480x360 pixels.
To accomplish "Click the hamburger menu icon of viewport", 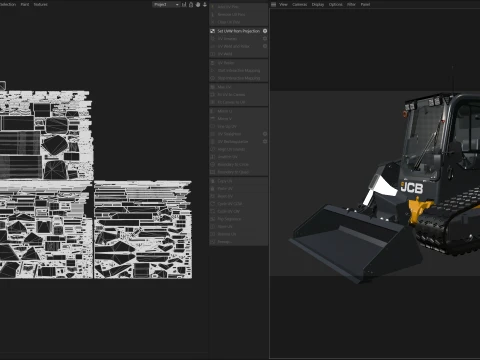I will coord(273,4).
